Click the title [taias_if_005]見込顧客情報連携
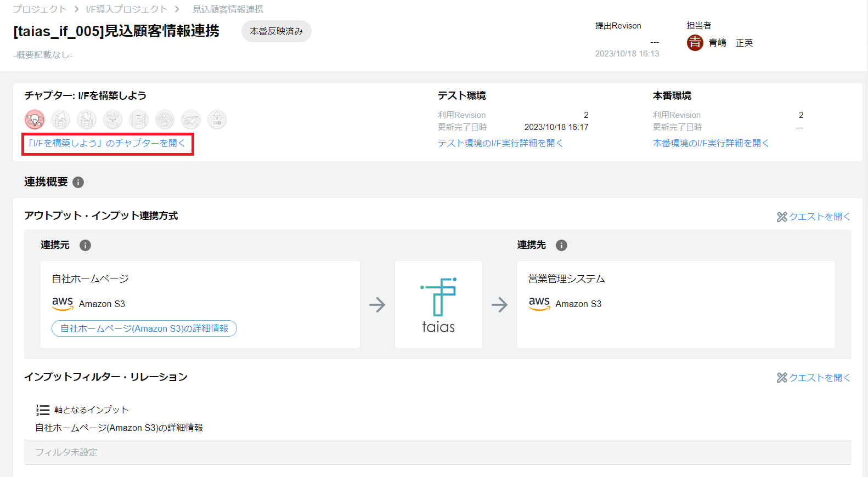 (x=116, y=31)
